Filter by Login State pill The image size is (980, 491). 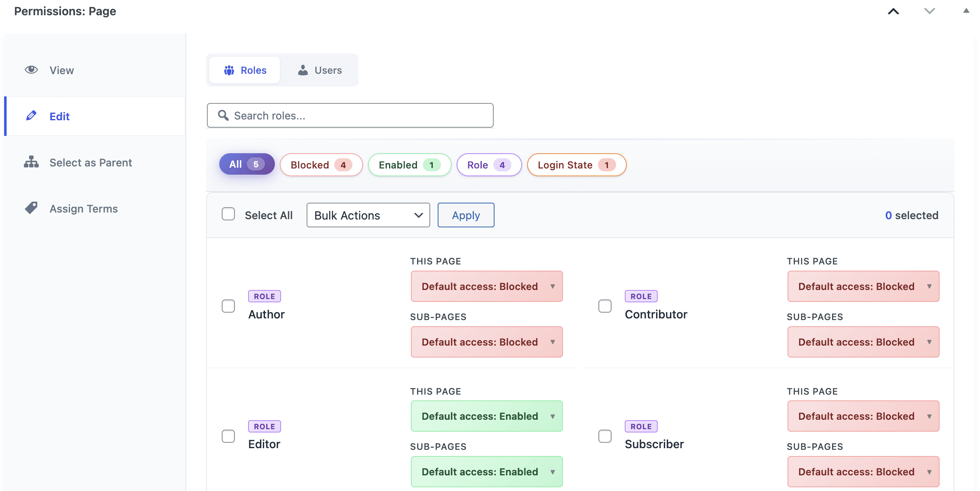(576, 165)
